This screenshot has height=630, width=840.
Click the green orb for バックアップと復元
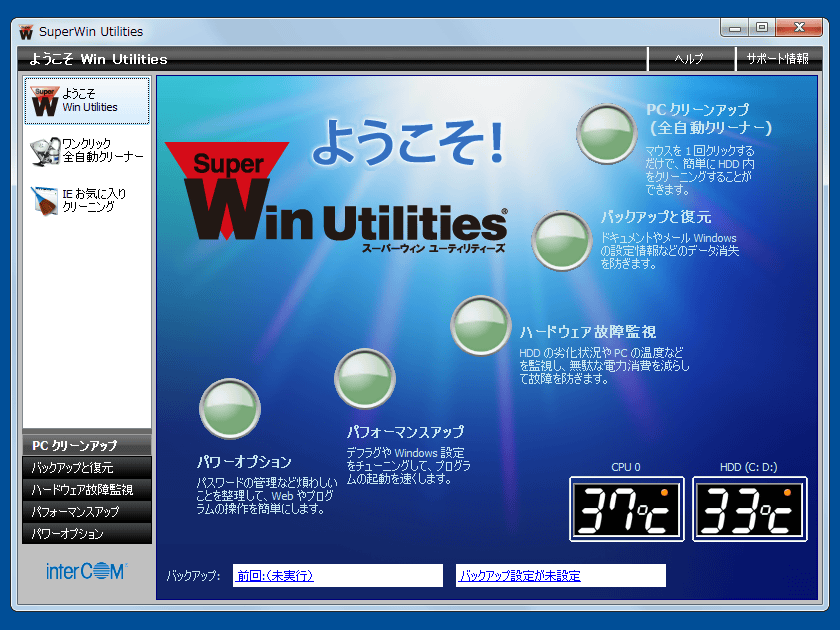tap(561, 241)
